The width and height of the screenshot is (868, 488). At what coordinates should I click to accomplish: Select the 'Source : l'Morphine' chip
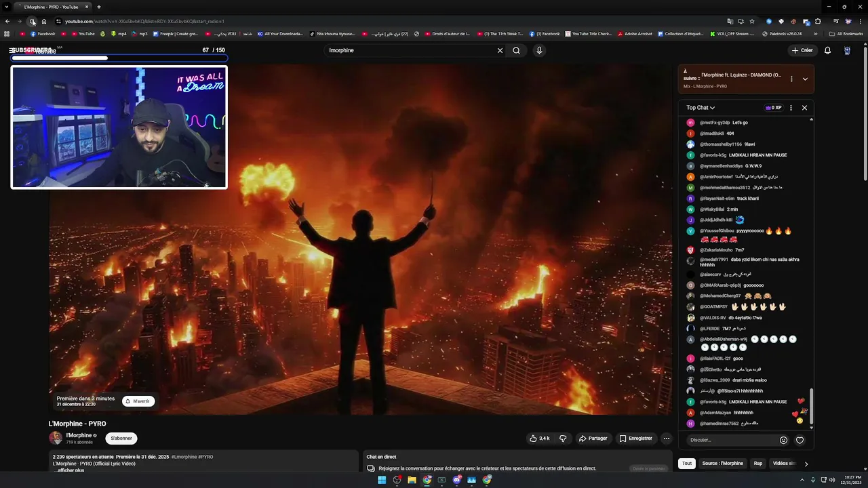pos(722,464)
